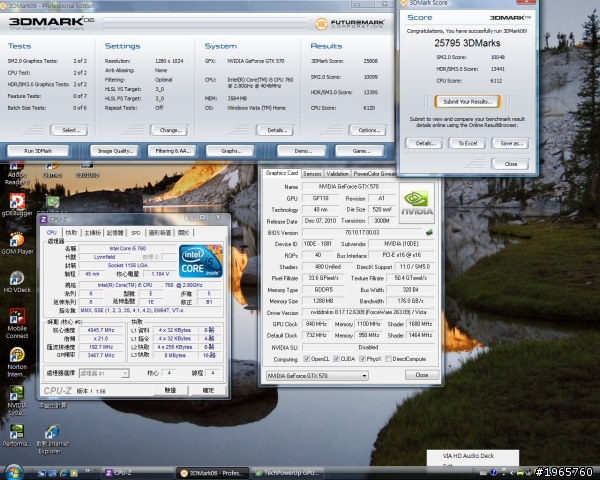600x480 pixels.
Task: Click the 25795 3DMarks score text
Action: click(x=467, y=43)
